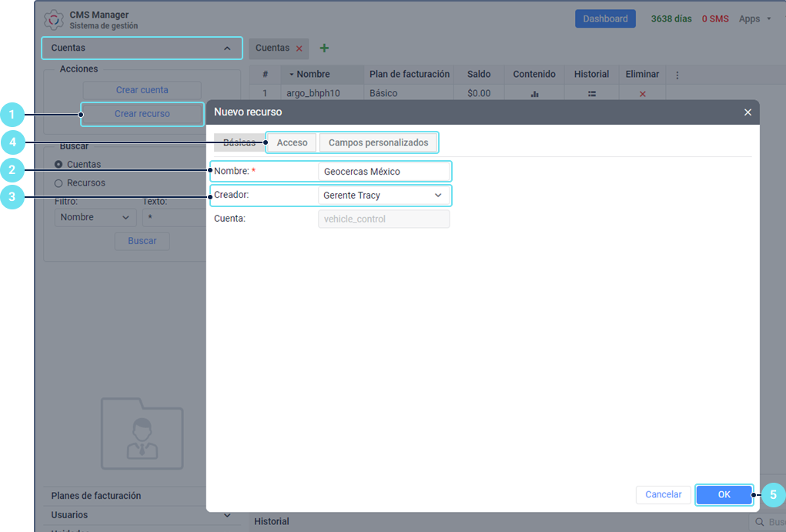Open table column options three-dot menu
This screenshot has width=786, height=532.
[677, 75]
